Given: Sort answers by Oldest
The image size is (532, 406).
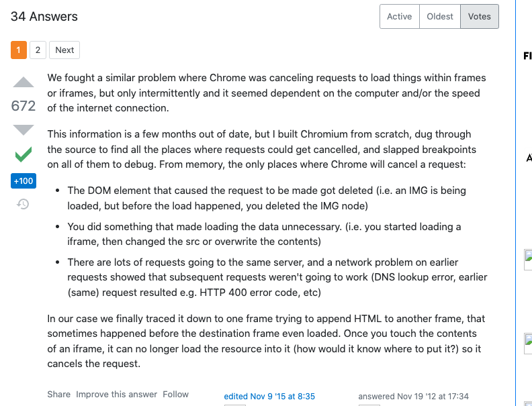Looking at the screenshot, I should click(440, 17).
